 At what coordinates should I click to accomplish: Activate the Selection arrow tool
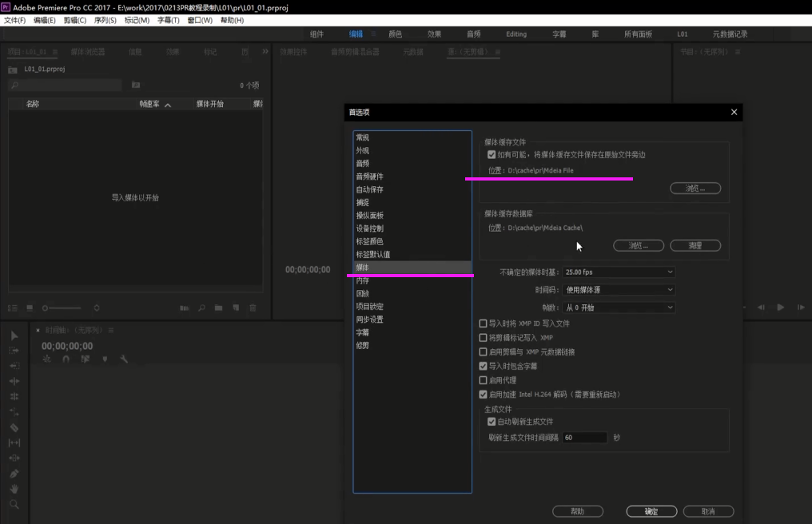coord(14,335)
